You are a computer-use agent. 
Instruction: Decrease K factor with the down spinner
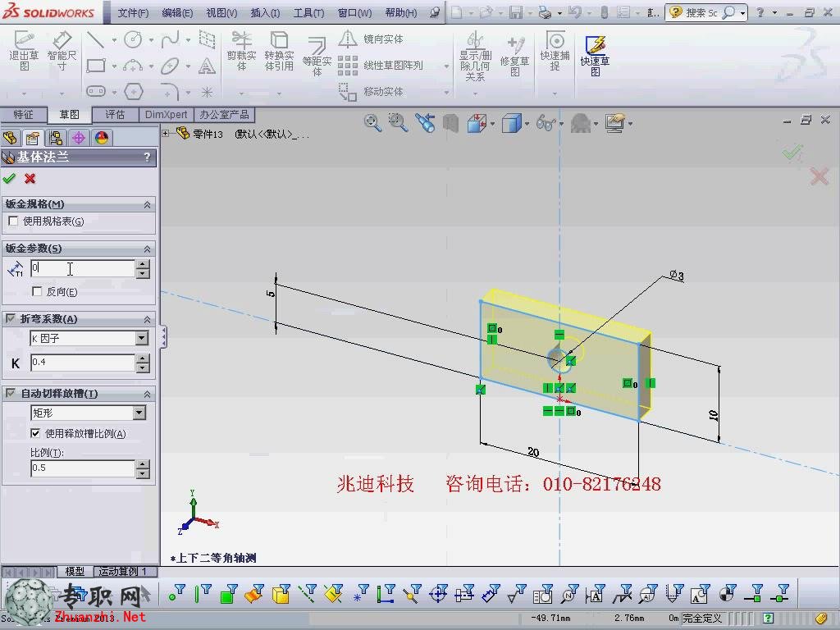(x=143, y=367)
